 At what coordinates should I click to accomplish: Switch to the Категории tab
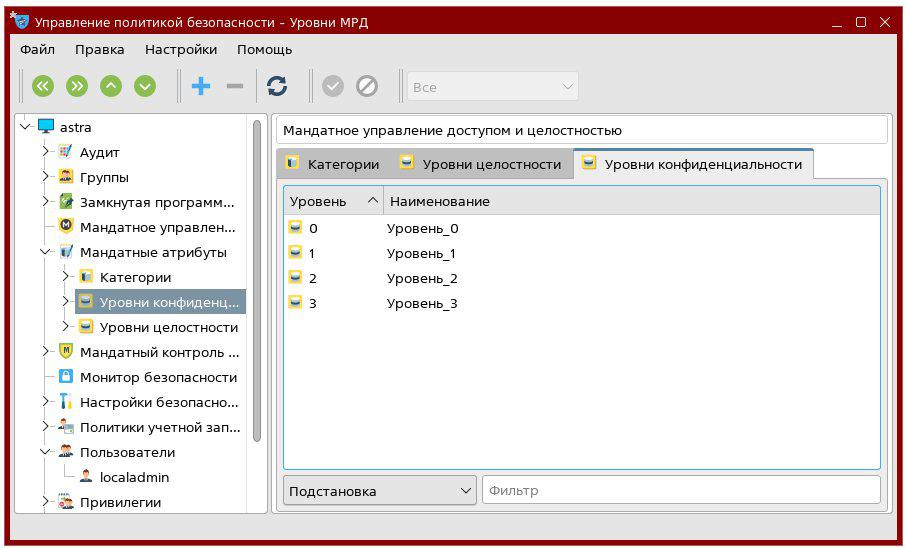332,164
